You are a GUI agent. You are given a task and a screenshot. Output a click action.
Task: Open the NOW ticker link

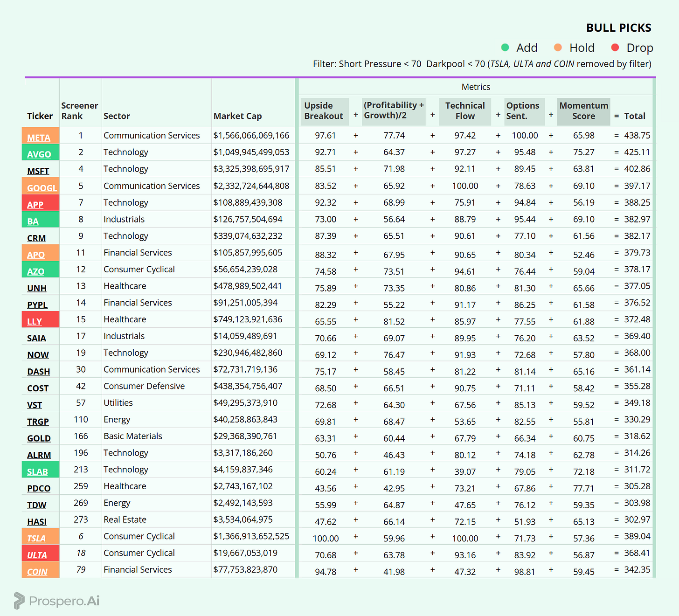[38, 355]
